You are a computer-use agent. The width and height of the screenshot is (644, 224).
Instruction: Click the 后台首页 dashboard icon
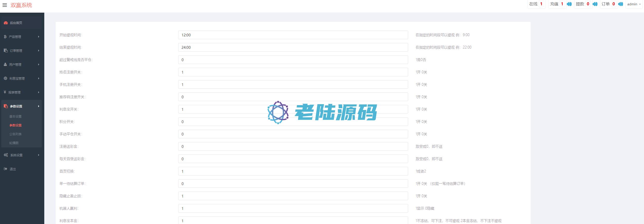pyautogui.click(x=6, y=23)
